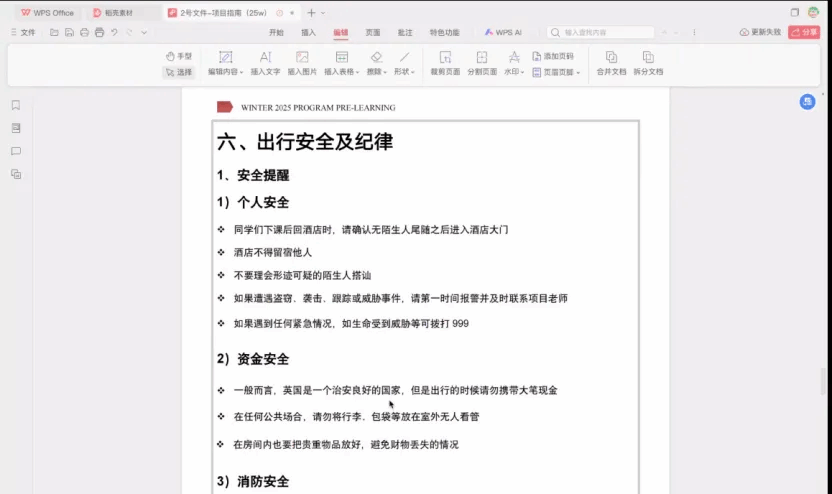The width and height of the screenshot is (832, 494).
Task: Select the 手型 hand tool
Action: 179,57
